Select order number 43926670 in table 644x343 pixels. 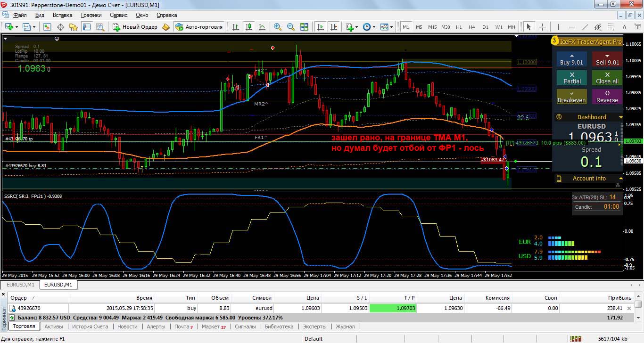(29, 308)
